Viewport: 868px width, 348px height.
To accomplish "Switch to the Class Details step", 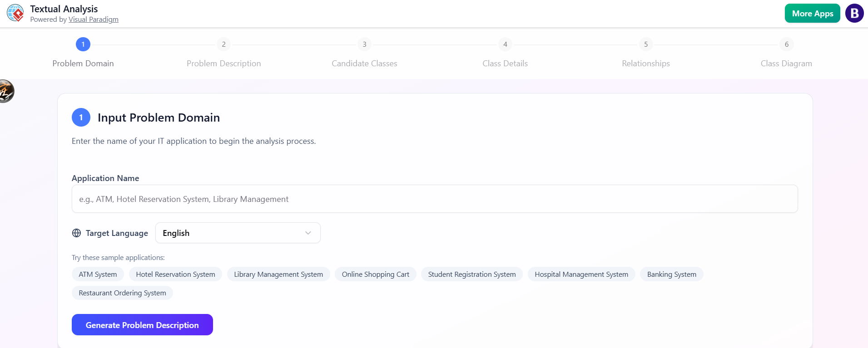I will click(x=505, y=64).
